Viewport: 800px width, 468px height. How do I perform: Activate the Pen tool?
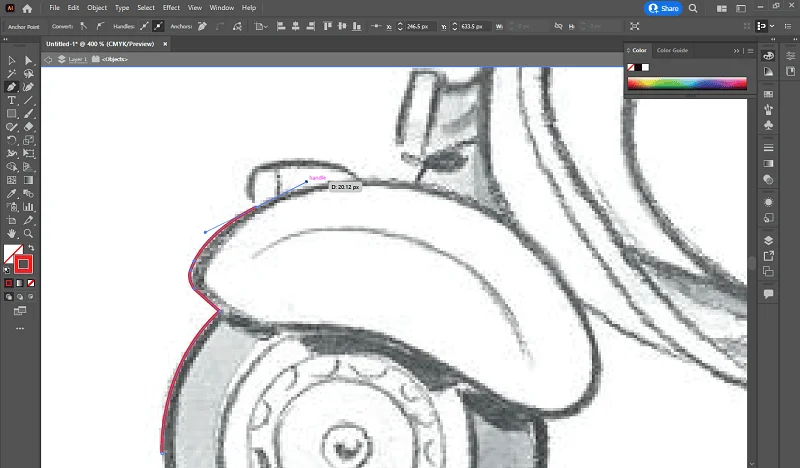click(x=11, y=87)
